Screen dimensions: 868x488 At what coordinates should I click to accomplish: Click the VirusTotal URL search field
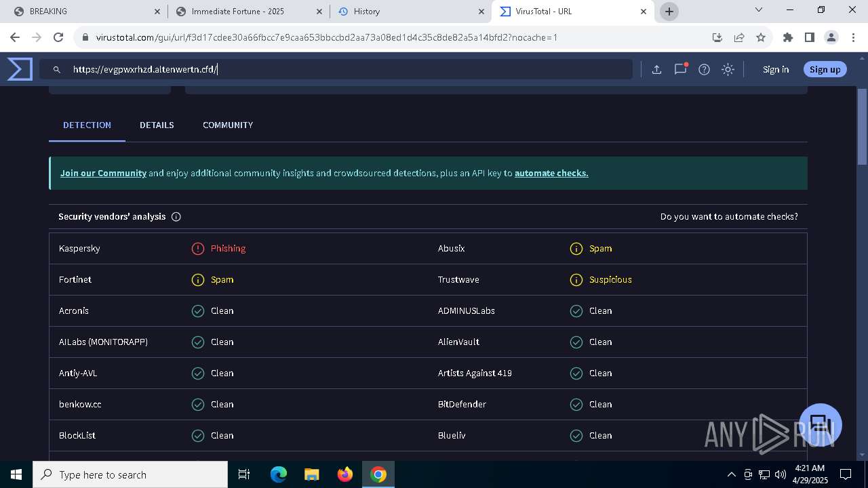(x=336, y=69)
